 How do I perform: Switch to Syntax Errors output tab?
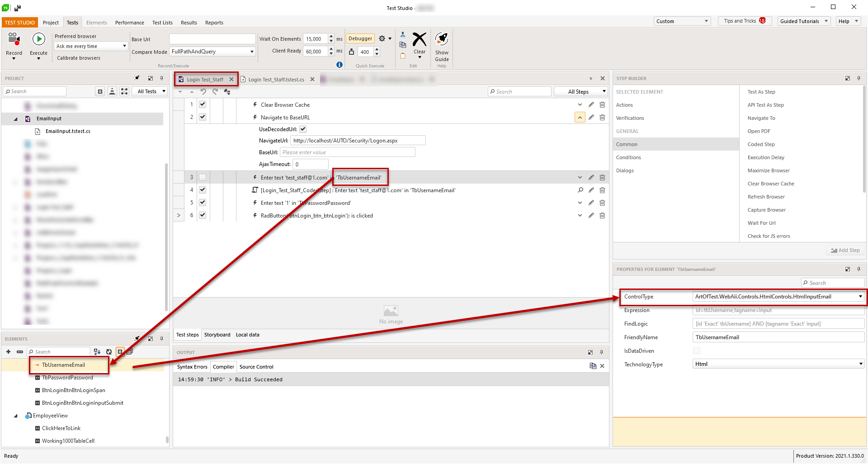pos(192,367)
